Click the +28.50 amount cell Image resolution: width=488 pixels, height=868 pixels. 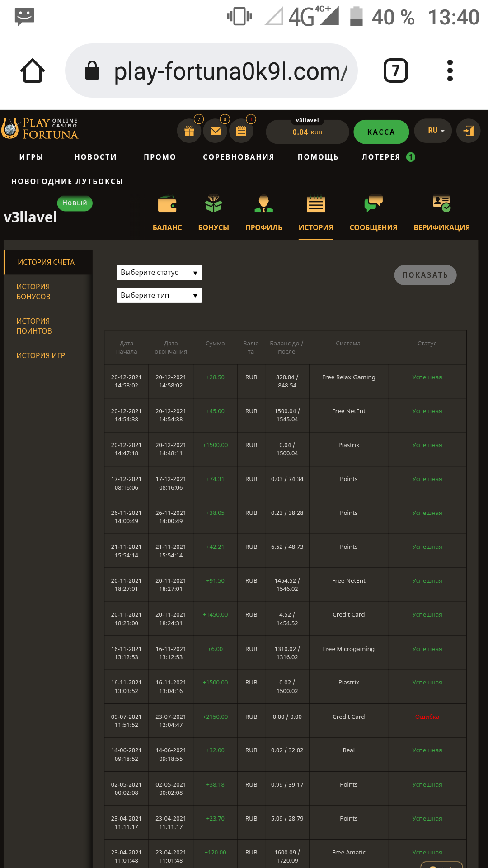pyautogui.click(x=216, y=377)
